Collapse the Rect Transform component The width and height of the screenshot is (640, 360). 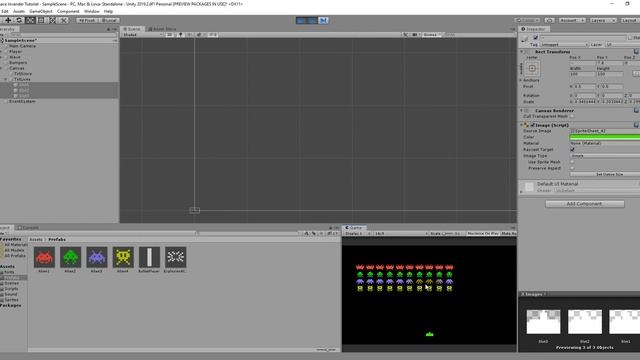click(x=522, y=52)
